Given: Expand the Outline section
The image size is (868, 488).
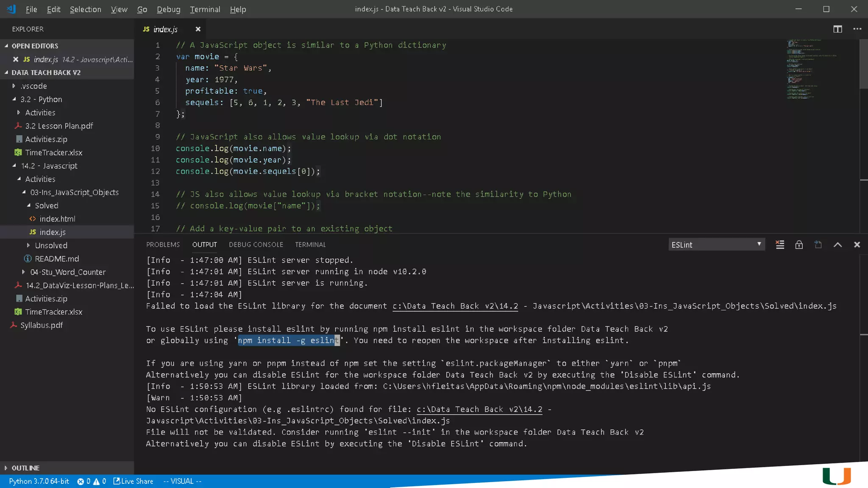Looking at the screenshot, I should click(x=25, y=468).
